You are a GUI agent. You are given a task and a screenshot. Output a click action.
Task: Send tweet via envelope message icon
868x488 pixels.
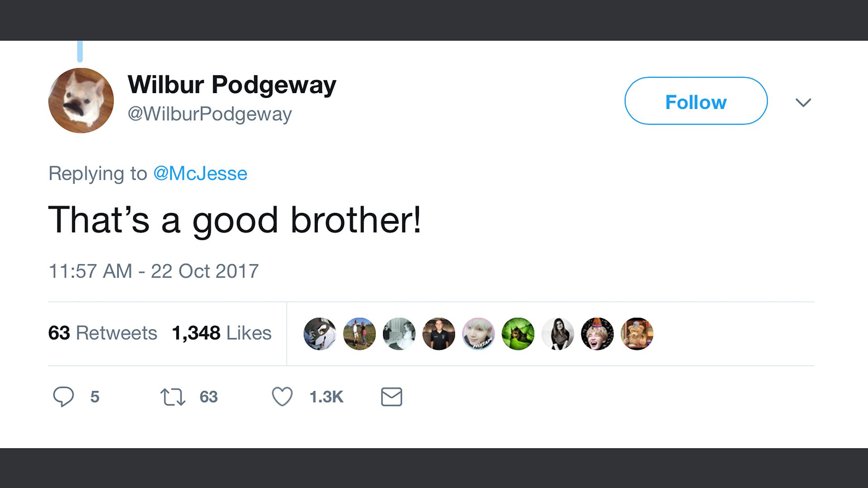point(392,397)
